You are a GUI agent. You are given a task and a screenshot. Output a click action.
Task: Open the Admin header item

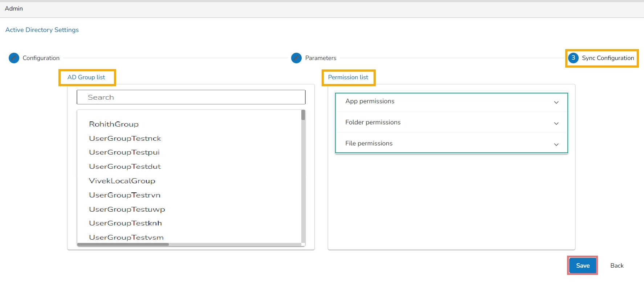[14, 8]
